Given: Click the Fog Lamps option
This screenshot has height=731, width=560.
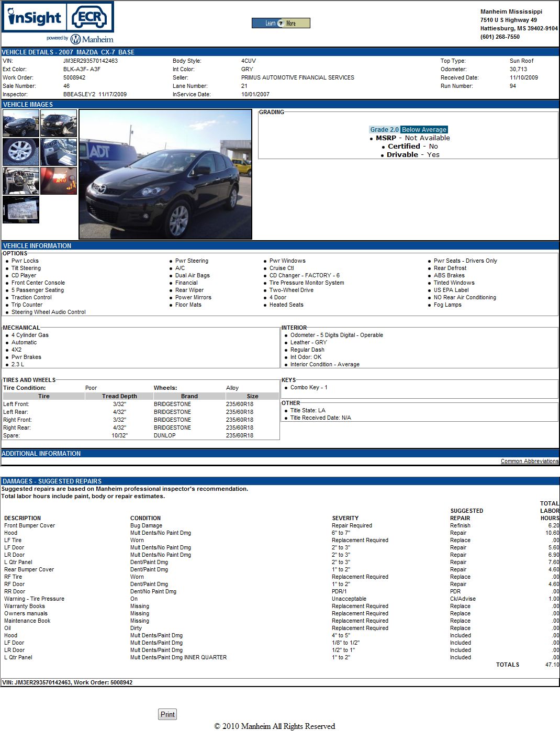Looking at the screenshot, I should pos(447,305).
